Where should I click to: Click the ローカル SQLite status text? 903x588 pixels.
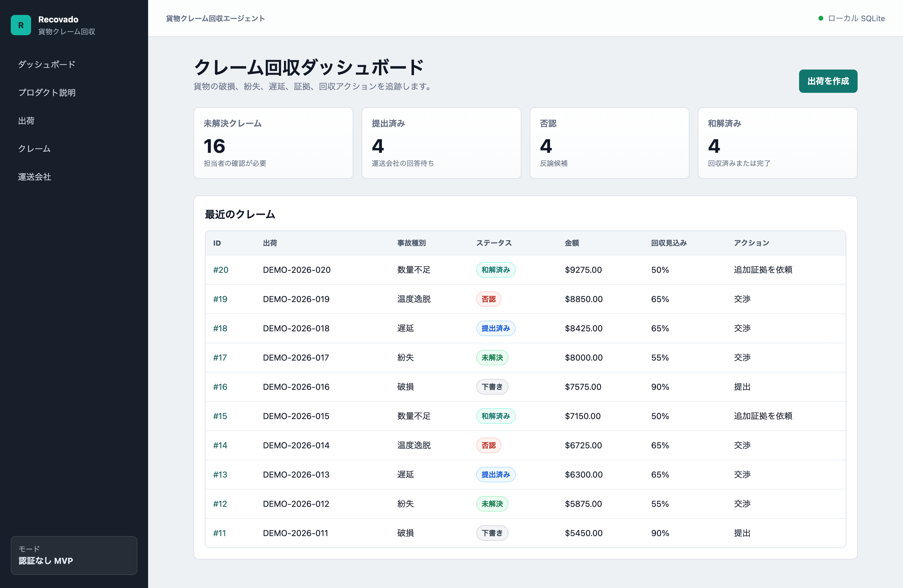click(856, 18)
